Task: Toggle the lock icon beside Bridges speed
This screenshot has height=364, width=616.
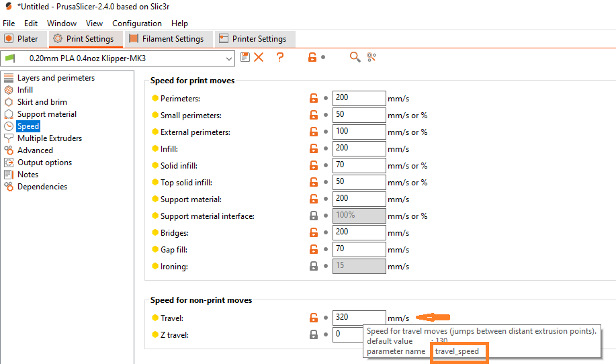Action: tap(313, 233)
